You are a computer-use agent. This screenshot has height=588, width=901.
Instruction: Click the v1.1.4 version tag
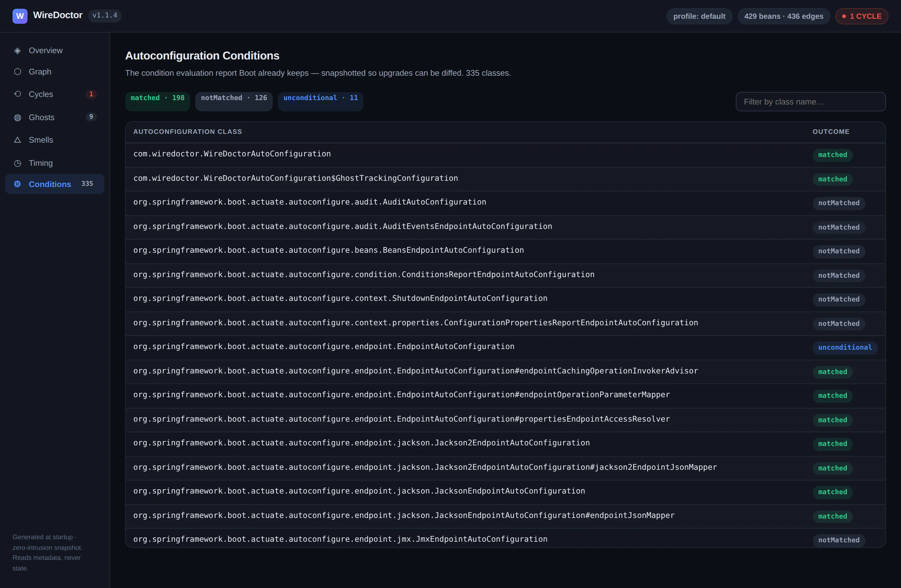click(x=105, y=16)
